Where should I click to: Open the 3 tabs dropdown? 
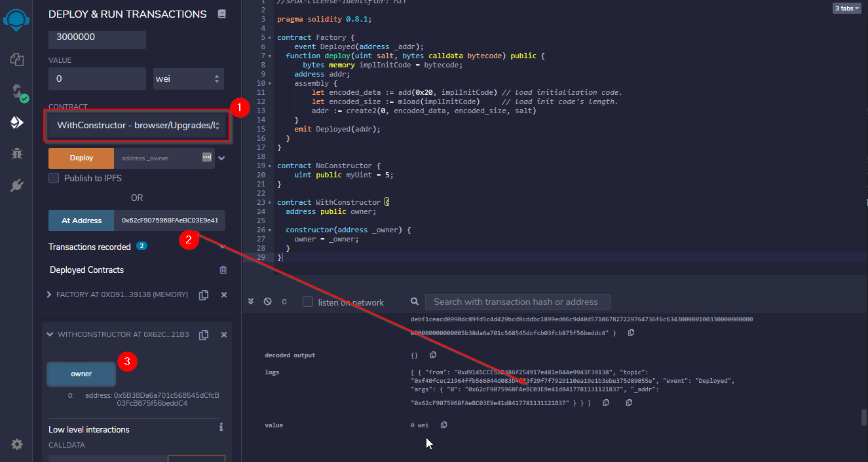[847, 9]
